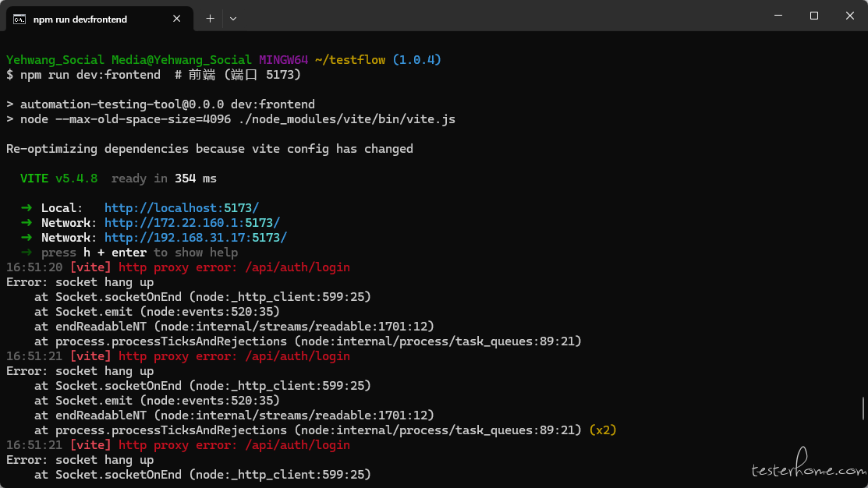Click the testerhome.com watermark

pyautogui.click(x=807, y=469)
